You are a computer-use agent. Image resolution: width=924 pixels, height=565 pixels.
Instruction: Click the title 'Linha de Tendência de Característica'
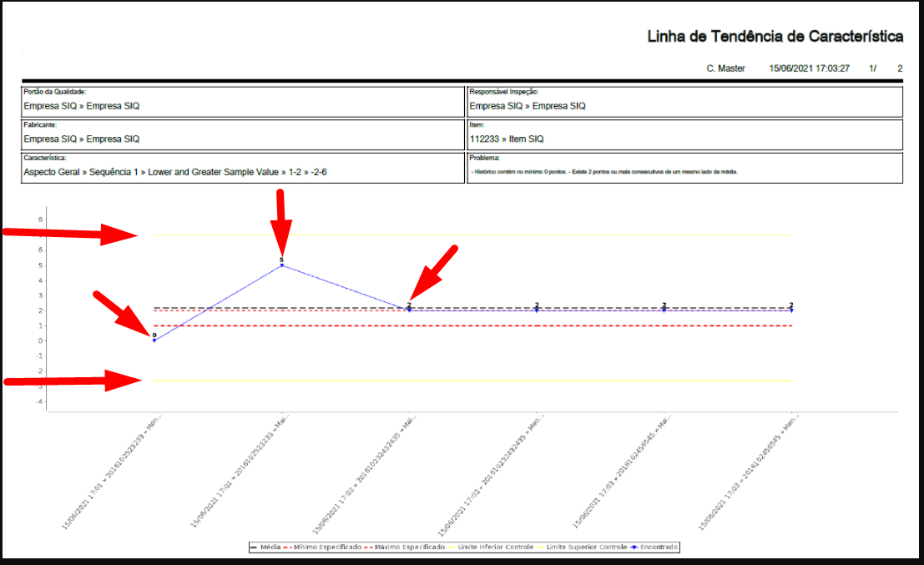point(775,37)
